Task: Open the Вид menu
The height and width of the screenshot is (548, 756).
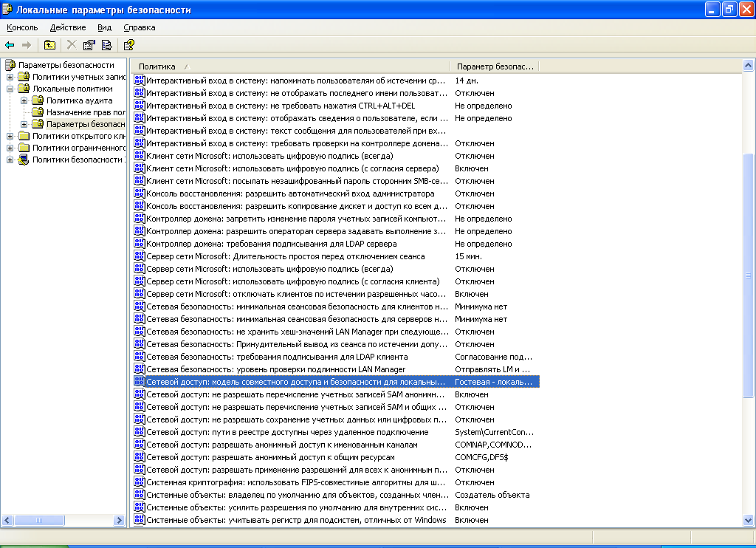Action: click(104, 27)
